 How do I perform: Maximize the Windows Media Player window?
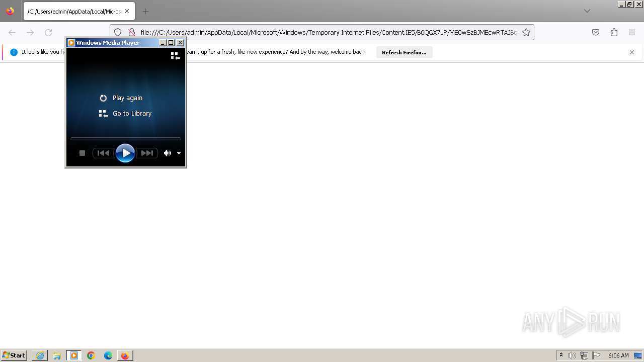[x=171, y=43]
